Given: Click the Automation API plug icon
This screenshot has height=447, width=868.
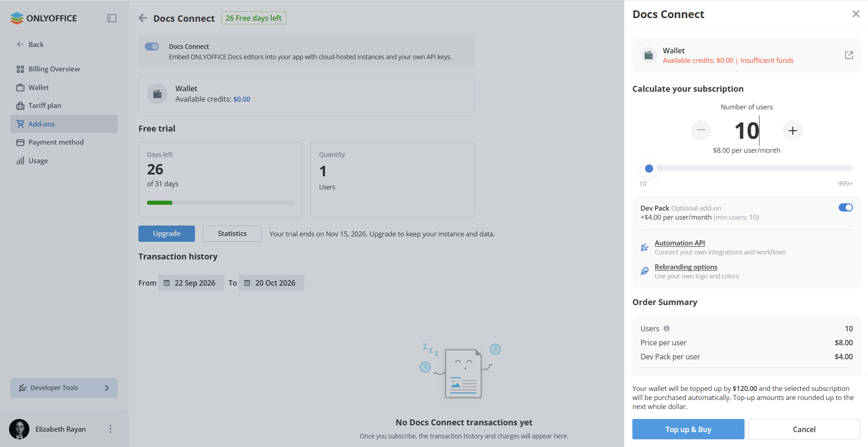Looking at the screenshot, I should [645, 247].
